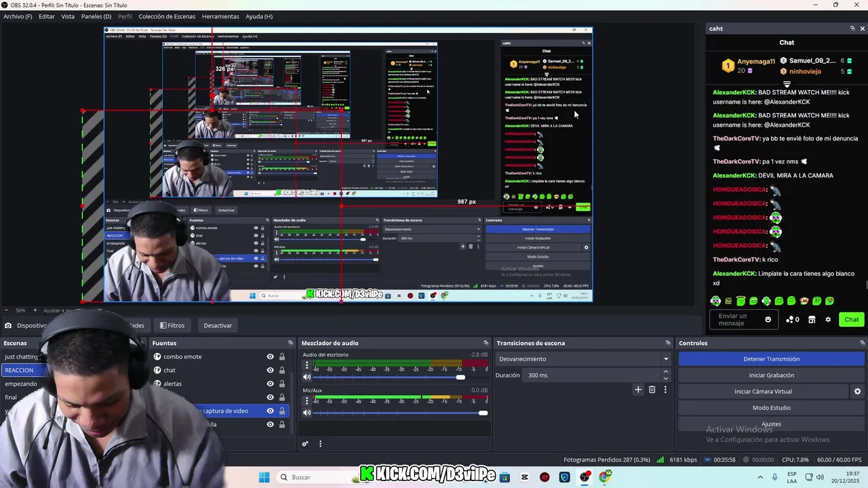Start recording with Iniciar Grabación
868x488 pixels.
pos(772,375)
